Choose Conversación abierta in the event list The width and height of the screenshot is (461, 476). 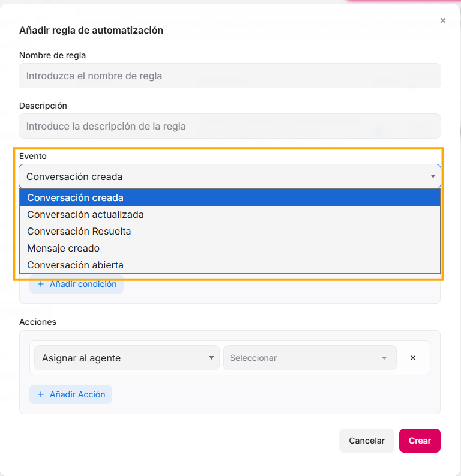click(230, 265)
